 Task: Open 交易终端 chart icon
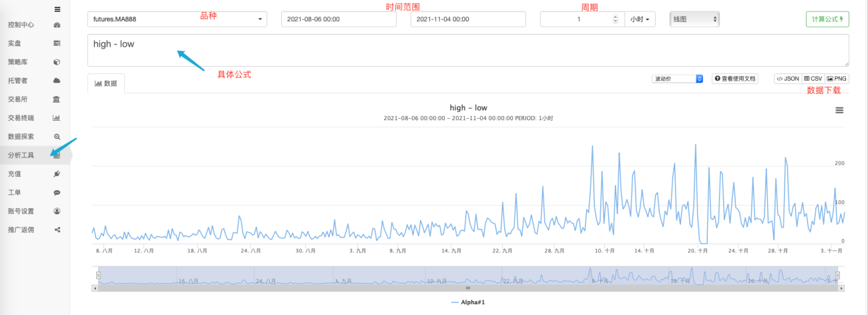[x=57, y=118]
